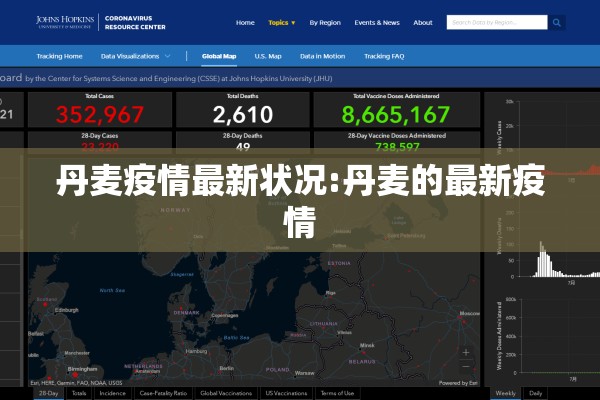Go to Data in Motion

click(323, 56)
